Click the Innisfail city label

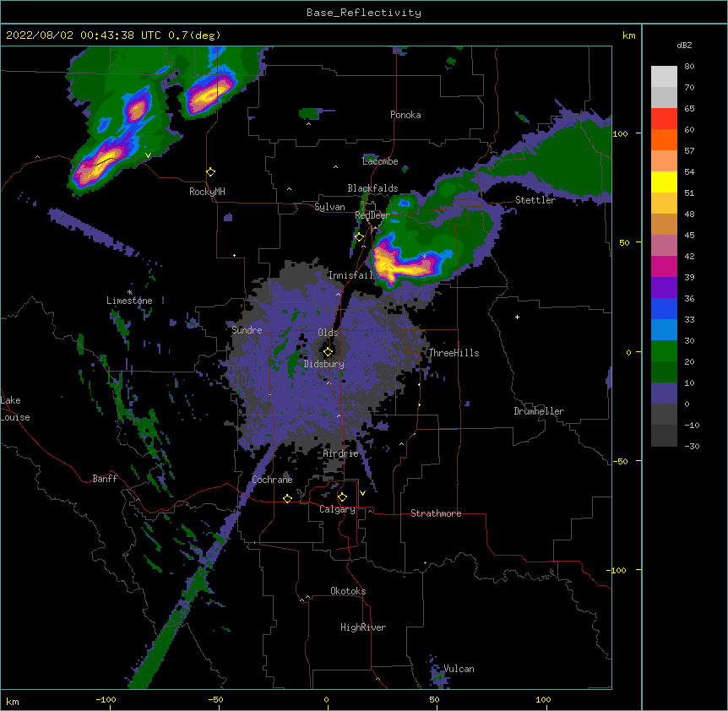[x=350, y=275]
